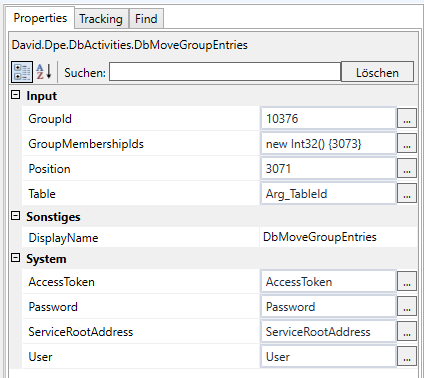Image resolution: width=424 pixels, height=378 pixels.
Task: Open expression editor for Password
Action: pos(407,306)
